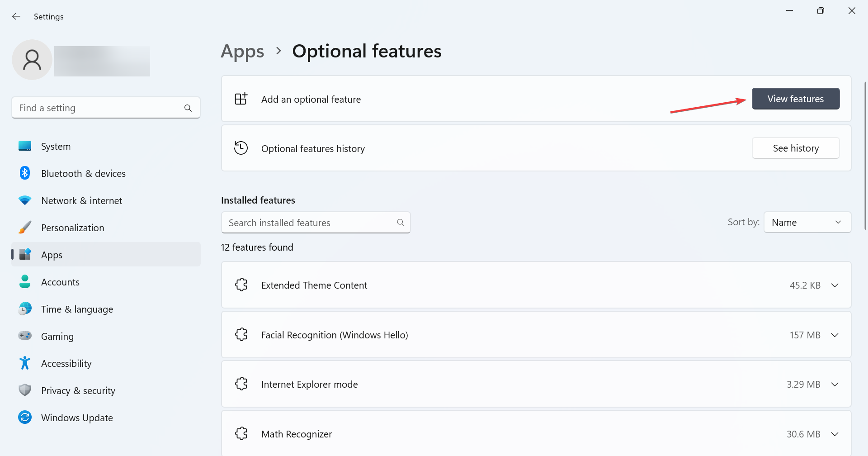Click the Find a setting search field
Screen dimensions: 868x456
[99, 108]
